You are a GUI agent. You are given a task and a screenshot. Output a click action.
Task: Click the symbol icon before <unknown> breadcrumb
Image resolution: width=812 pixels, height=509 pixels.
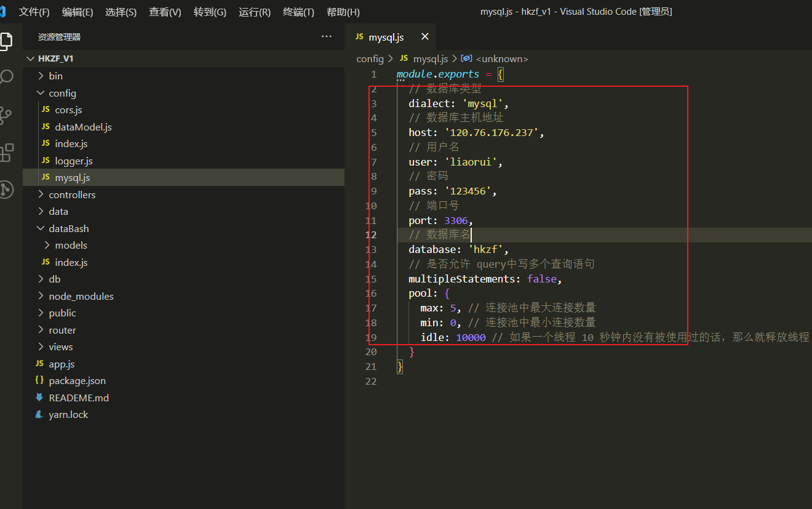pyautogui.click(x=467, y=58)
